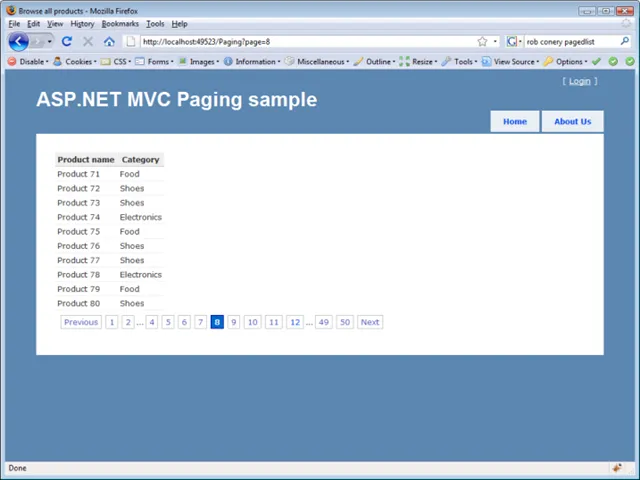The image size is (640, 480).
Task: Click the Options key icon
Action: coord(548,61)
